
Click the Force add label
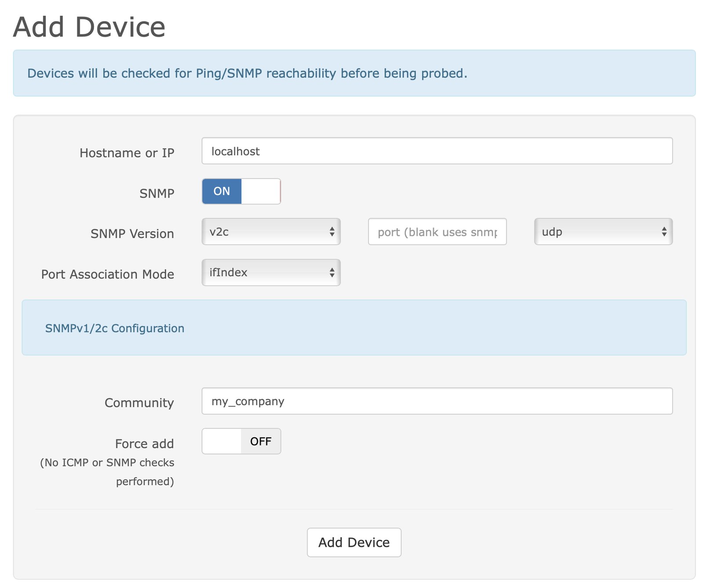pos(145,444)
